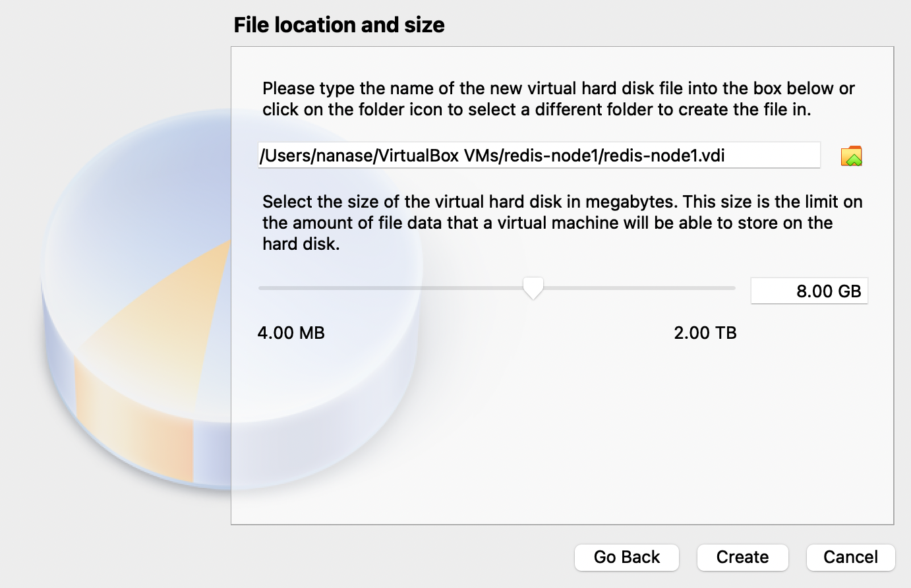
Task: Select the 8.00 GB size field
Action: (x=809, y=291)
